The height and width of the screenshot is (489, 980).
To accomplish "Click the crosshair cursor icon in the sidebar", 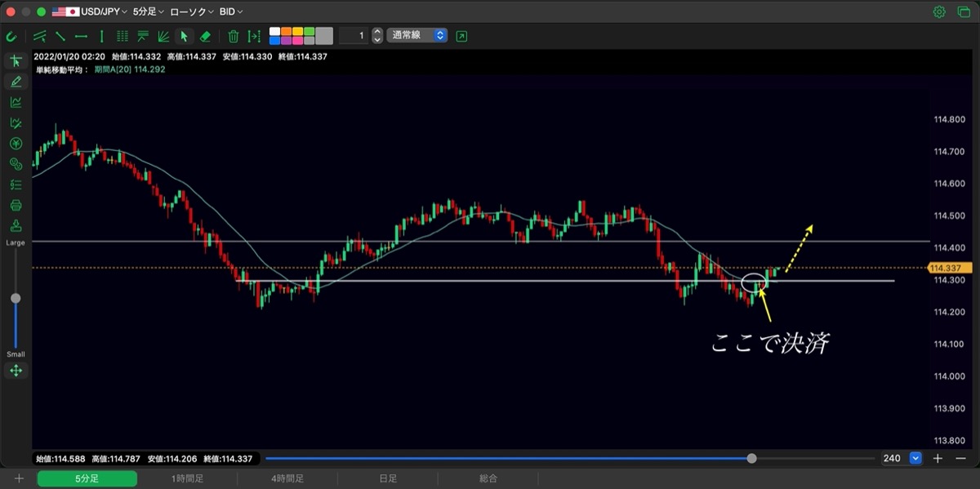I will point(16,61).
